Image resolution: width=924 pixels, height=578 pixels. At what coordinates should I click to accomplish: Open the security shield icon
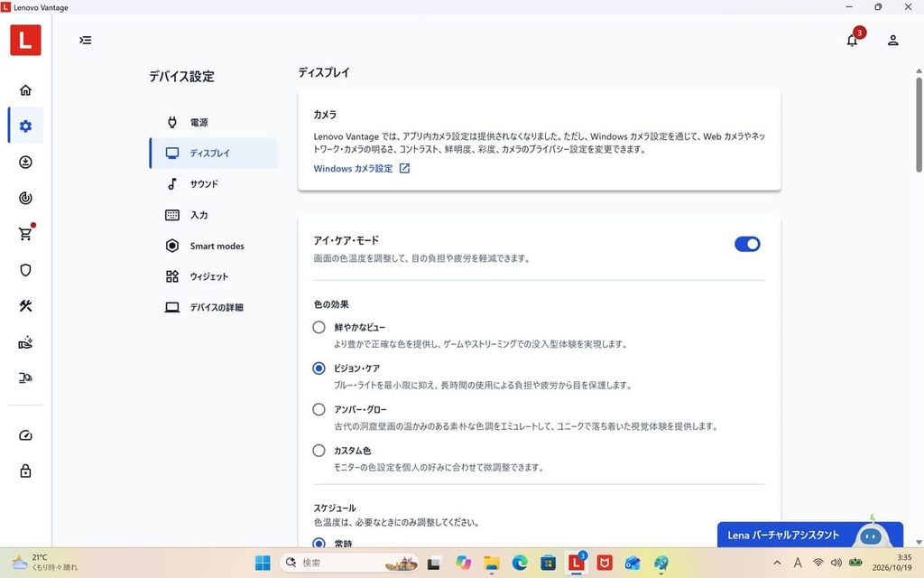coord(25,270)
